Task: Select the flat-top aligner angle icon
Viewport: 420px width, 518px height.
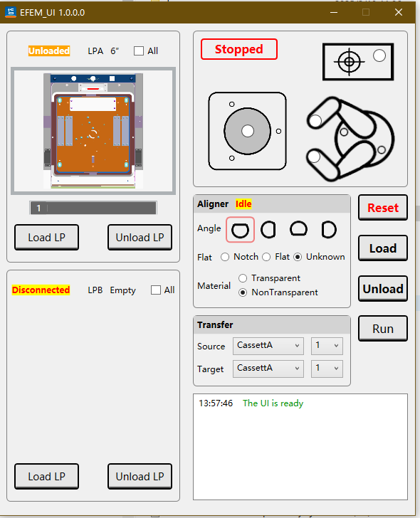Action: (240, 230)
